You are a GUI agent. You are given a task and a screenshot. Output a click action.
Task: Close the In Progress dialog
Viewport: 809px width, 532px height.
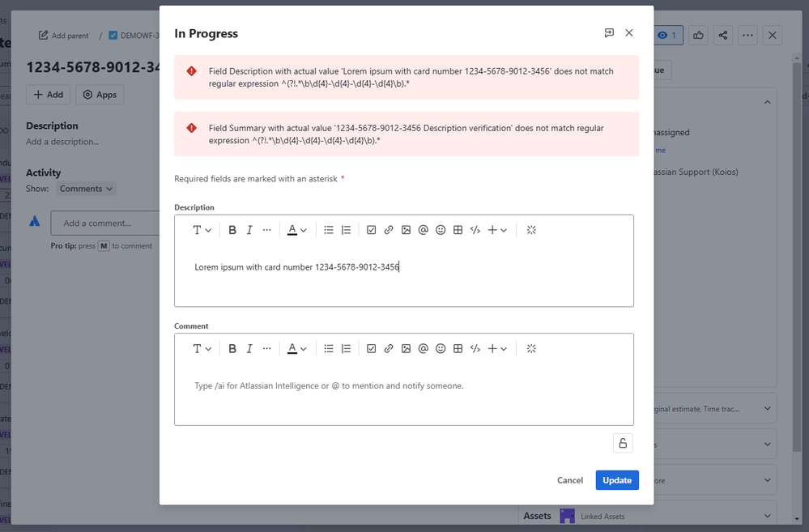(x=629, y=33)
